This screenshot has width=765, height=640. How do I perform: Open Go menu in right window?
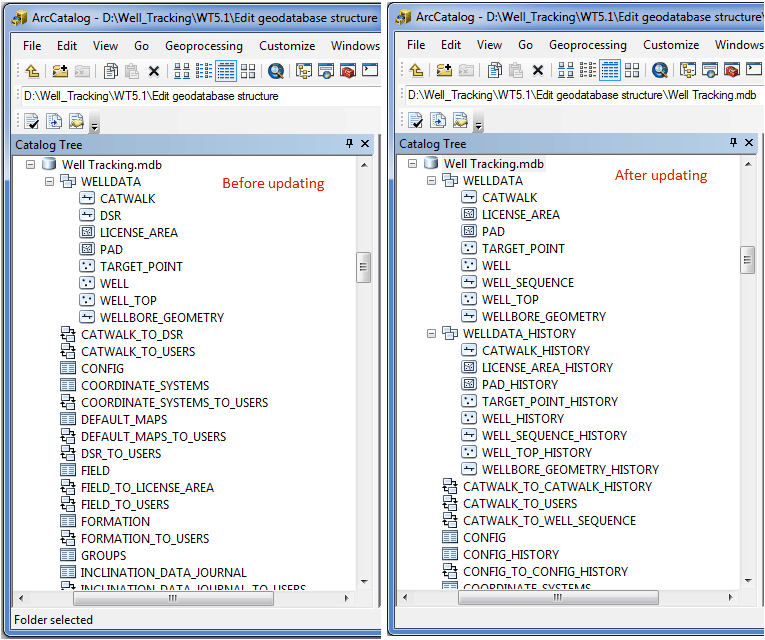coord(525,45)
